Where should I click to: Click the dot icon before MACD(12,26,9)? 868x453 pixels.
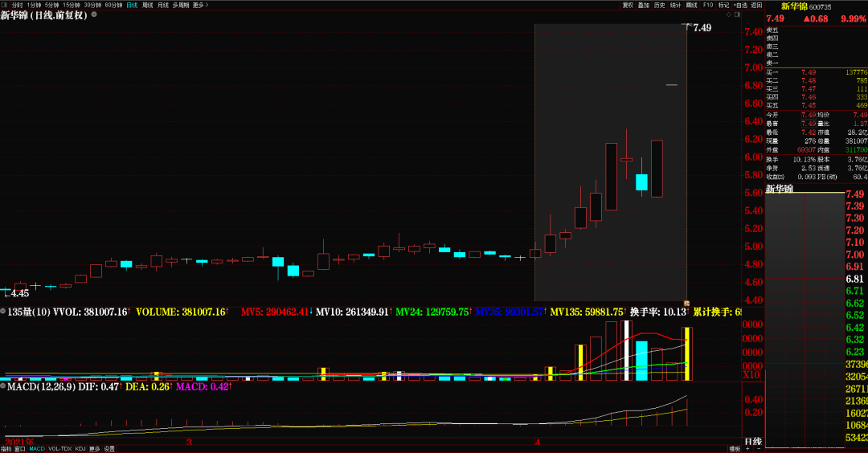click(x=2, y=386)
